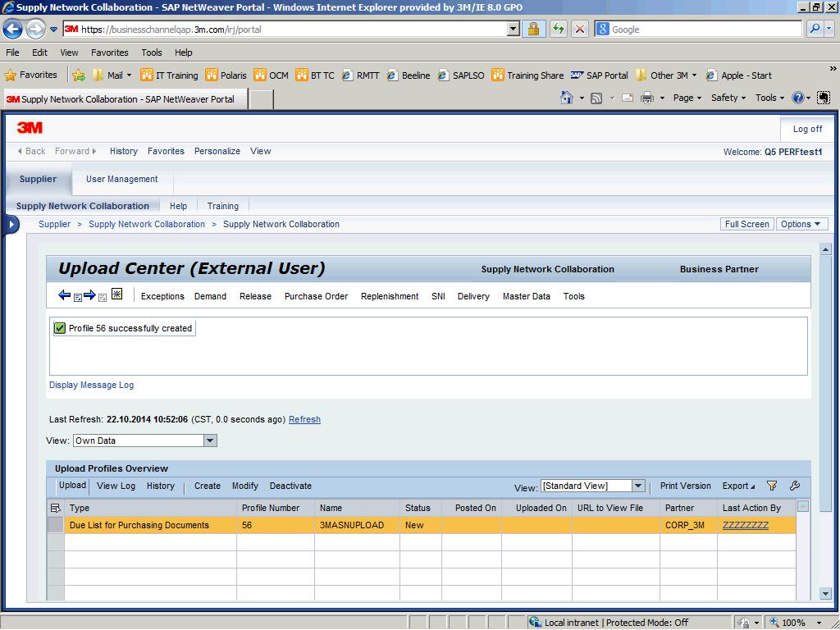
Task: Open the Training tab
Action: [223, 206]
